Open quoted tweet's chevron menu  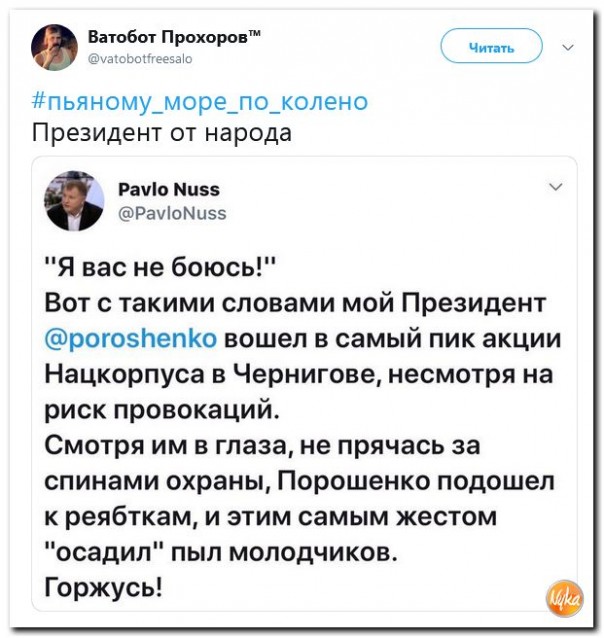[x=556, y=187]
